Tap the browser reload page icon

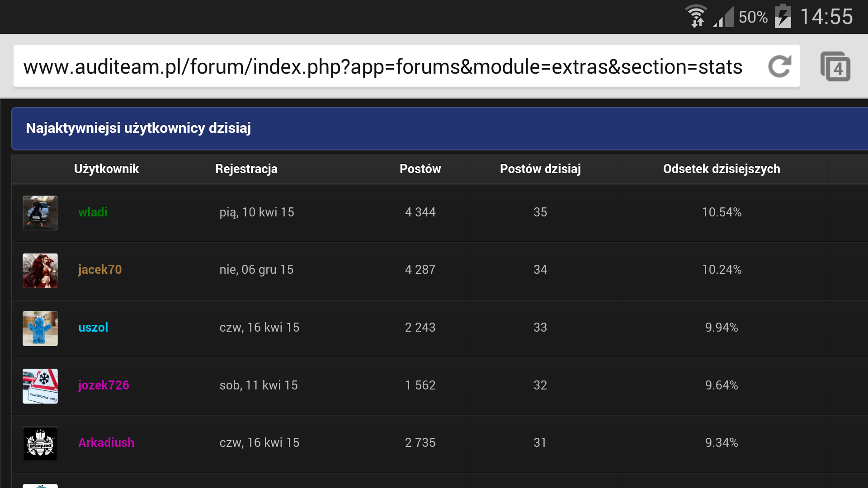point(780,66)
